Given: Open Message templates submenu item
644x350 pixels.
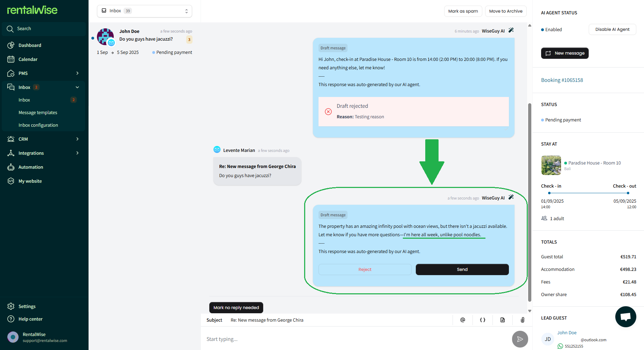Looking at the screenshot, I should tap(38, 112).
